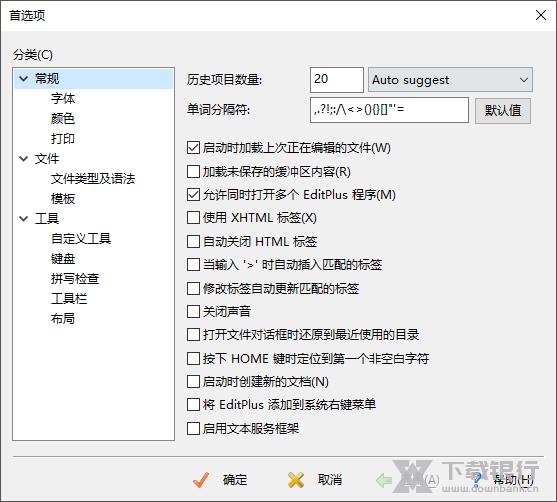This screenshot has height=502, width=557.
Task: Open the 打印 settings page
Action: pos(63,139)
